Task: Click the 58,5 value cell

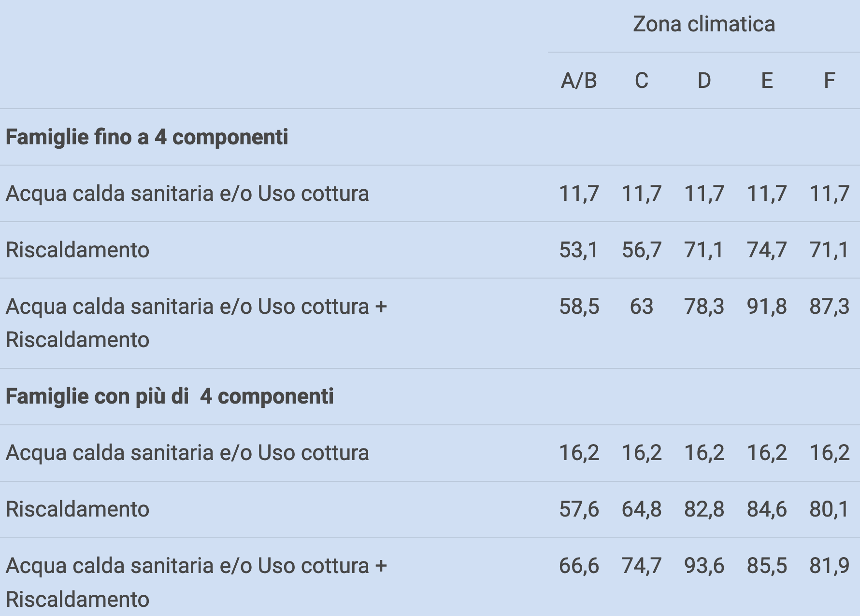Action: click(x=579, y=307)
